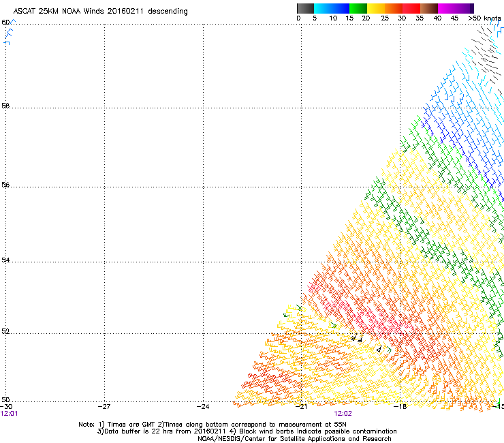
Task: Click the purple time stamp '12:01'
Action: 9,414
